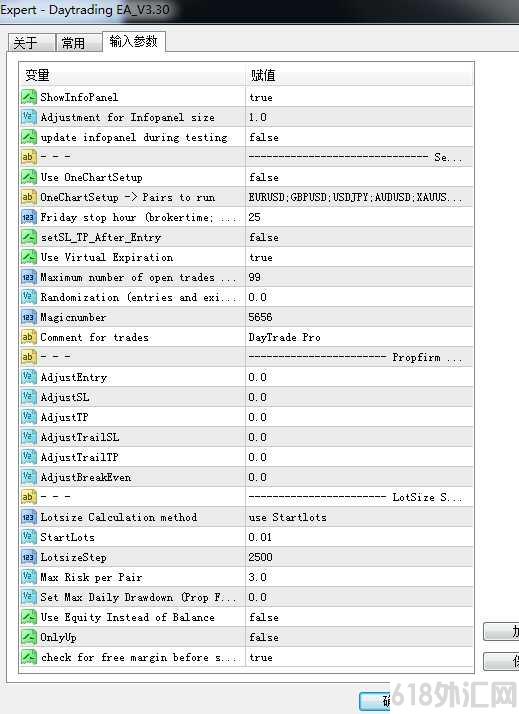Toggle the Use Virtual Expiration true value
Screen dimensions: 519x714
coord(359,257)
